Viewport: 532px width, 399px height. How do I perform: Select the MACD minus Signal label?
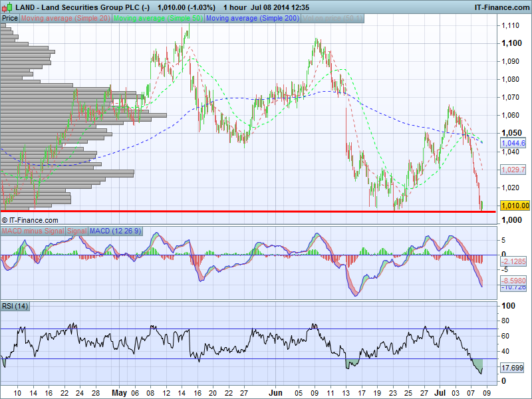33,231
